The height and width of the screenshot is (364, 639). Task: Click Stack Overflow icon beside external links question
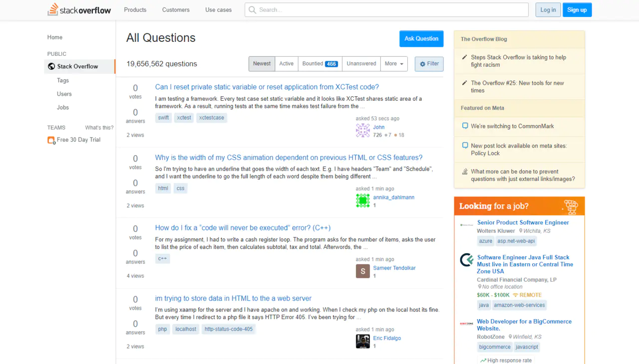[465, 172]
